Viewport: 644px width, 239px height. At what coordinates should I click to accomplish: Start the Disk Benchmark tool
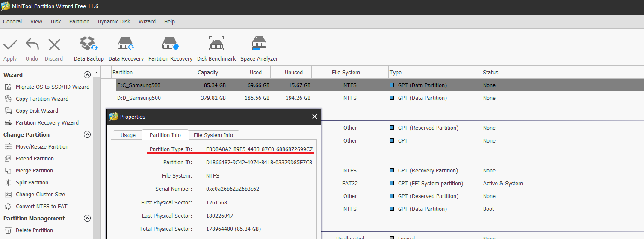pyautogui.click(x=216, y=49)
